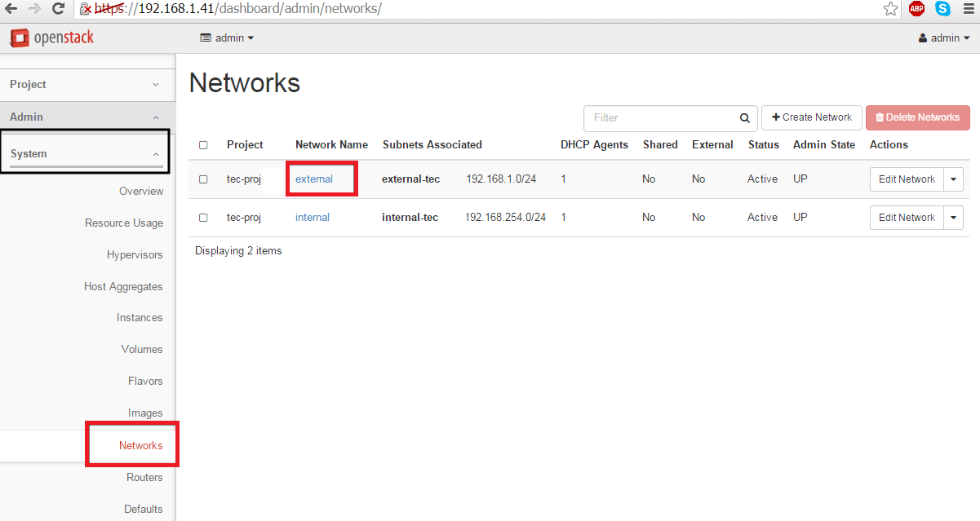Click the Project column header
This screenshot has height=521, width=980.
tap(245, 145)
